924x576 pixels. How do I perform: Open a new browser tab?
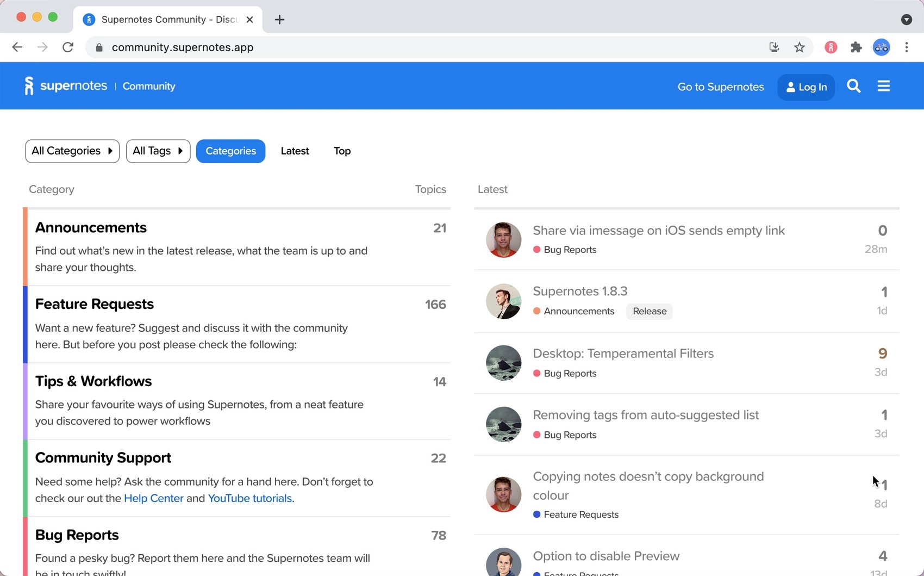[279, 20]
